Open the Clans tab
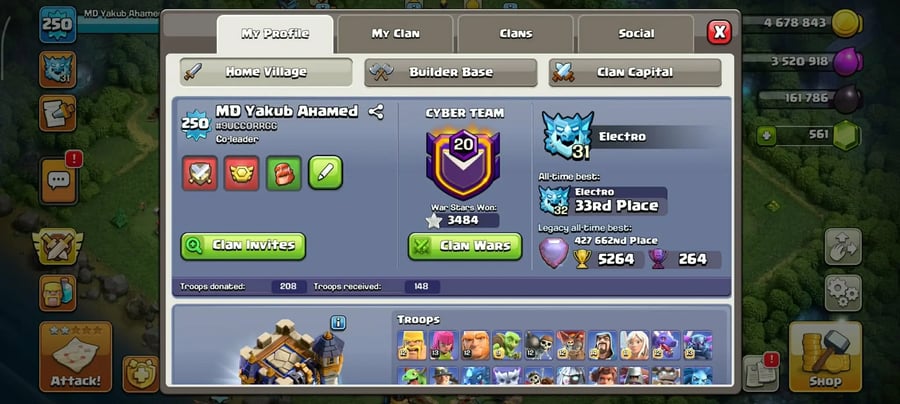This screenshot has width=900, height=404. [x=515, y=34]
